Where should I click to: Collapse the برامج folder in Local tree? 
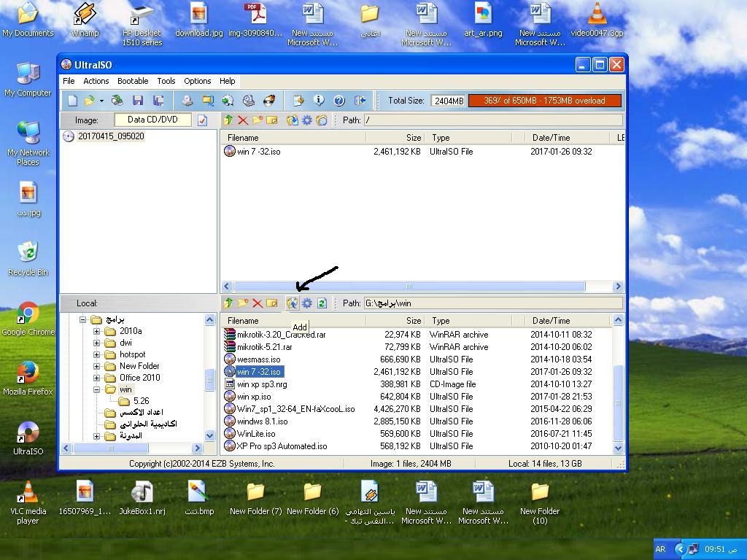(x=83, y=319)
